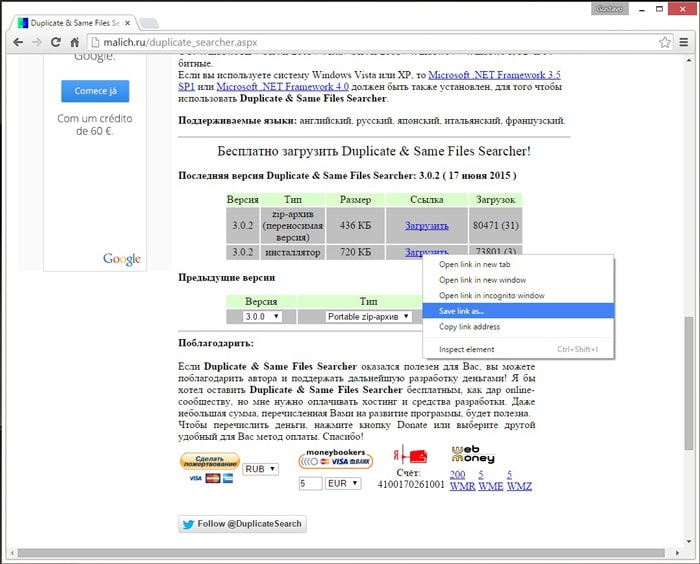The height and width of the screenshot is (564, 700).
Task: Click the 5 WMZ link
Action: tap(519, 480)
